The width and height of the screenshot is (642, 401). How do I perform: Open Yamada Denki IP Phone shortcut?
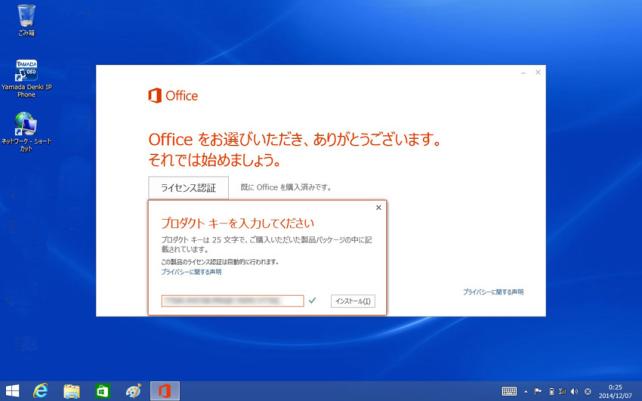[x=27, y=78]
